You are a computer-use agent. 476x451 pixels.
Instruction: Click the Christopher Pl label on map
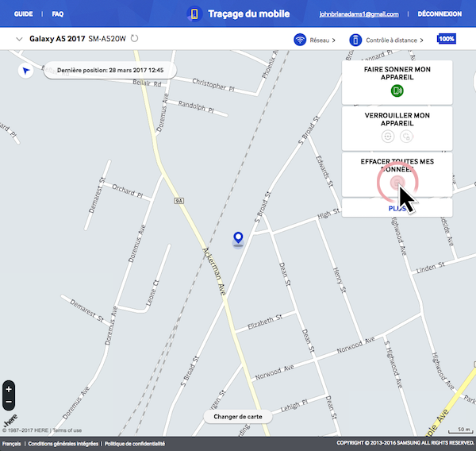pos(213,84)
